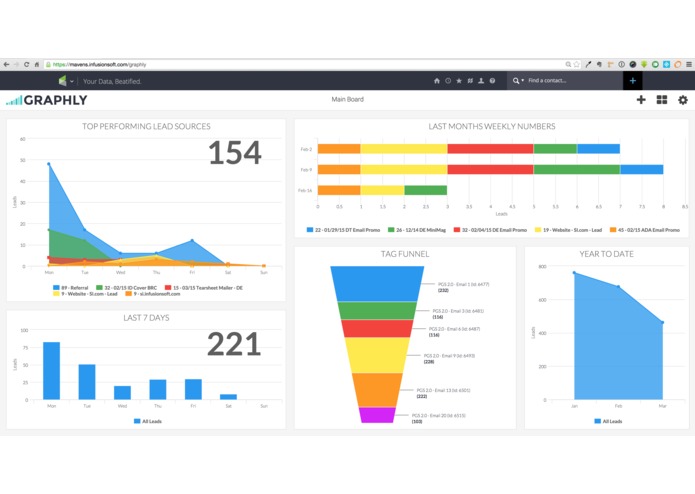Click the Thursday bar in Last 7 Days
695x494 pixels.
click(x=158, y=389)
